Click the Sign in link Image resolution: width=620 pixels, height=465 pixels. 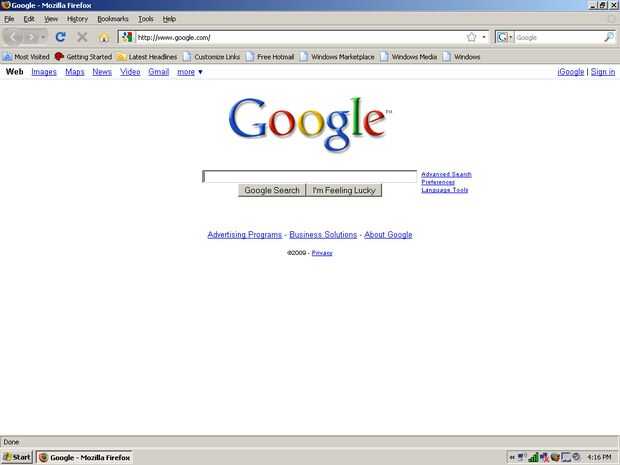click(x=603, y=72)
